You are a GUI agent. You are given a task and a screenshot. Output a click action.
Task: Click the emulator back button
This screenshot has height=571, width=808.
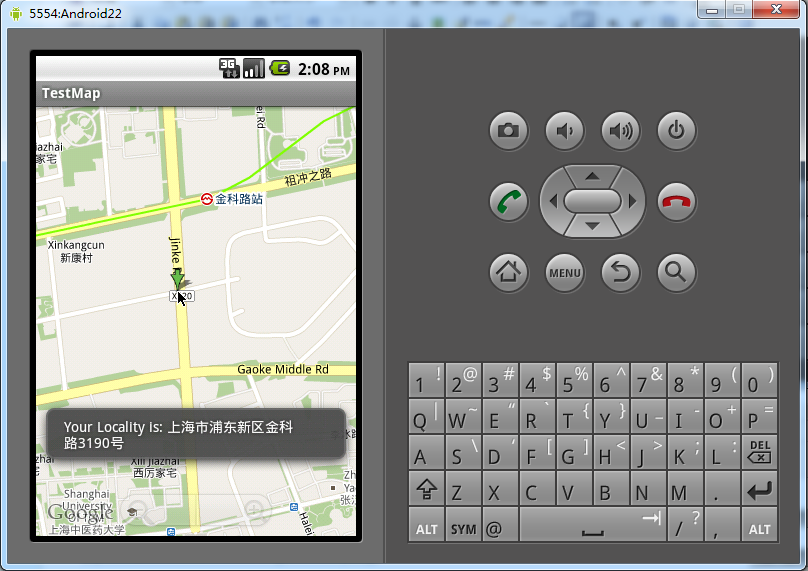(x=620, y=272)
